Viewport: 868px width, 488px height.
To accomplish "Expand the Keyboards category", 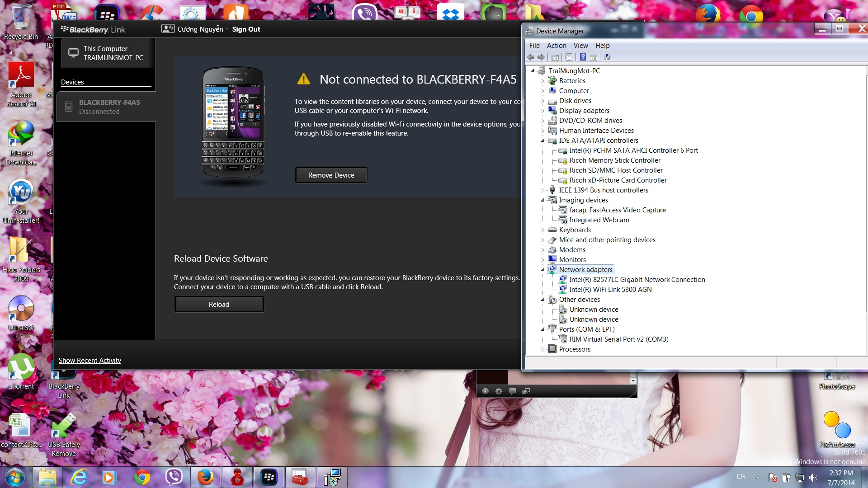I will coord(543,230).
